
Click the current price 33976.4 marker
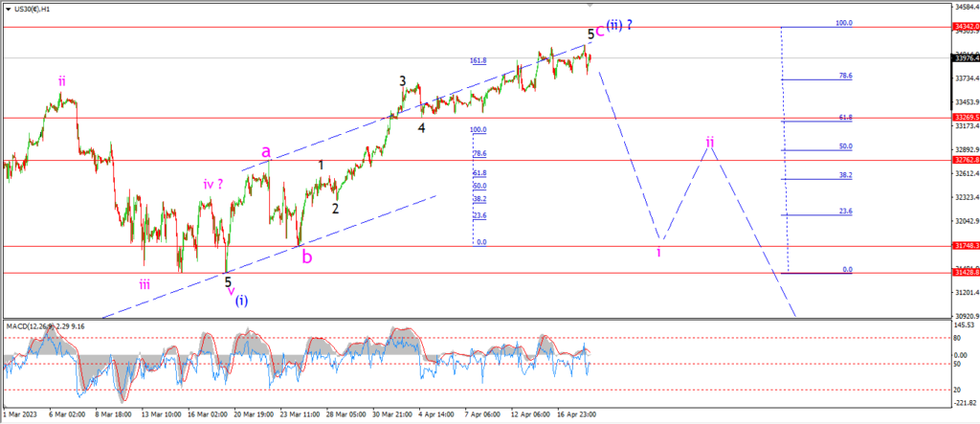(966, 58)
